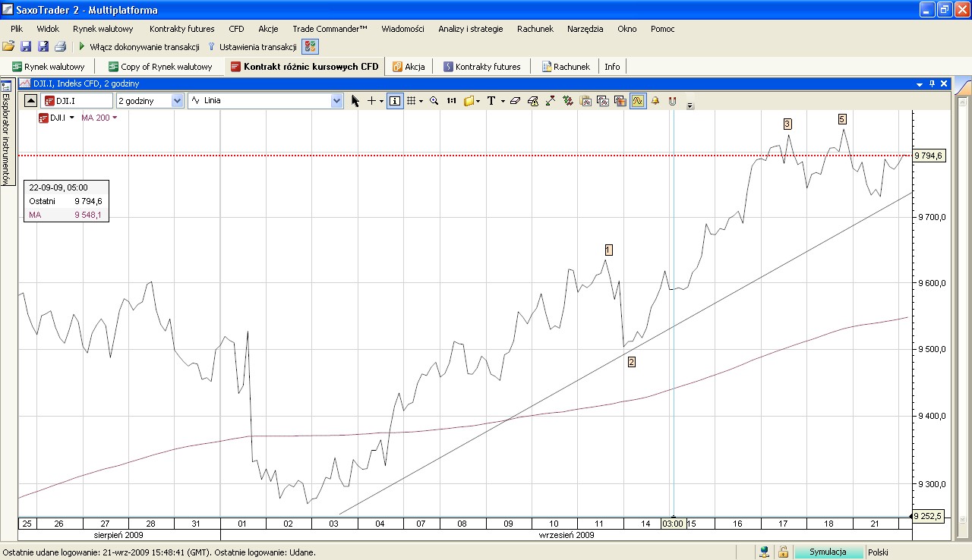Click the unlocked padlock icon in status bar
Image resolution: width=972 pixels, height=560 pixels.
click(x=783, y=552)
